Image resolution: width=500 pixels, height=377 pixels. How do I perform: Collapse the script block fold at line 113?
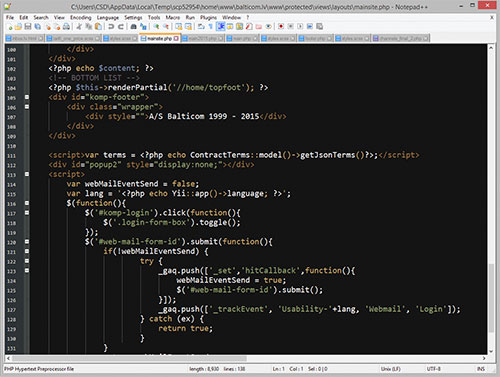(27, 174)
